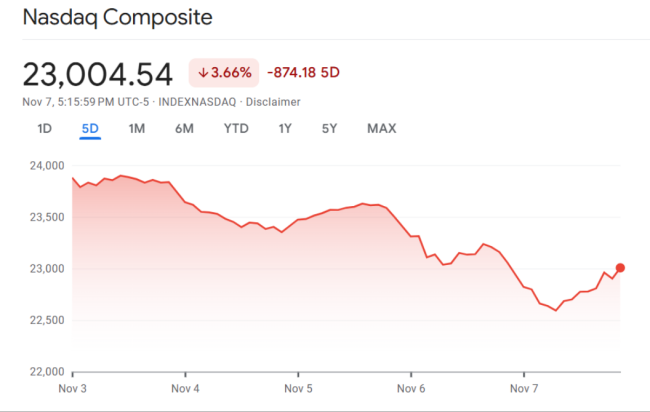Switch chart to 1Y range
Viewport: 650px width, 412px height.
[x=285, y=128]
